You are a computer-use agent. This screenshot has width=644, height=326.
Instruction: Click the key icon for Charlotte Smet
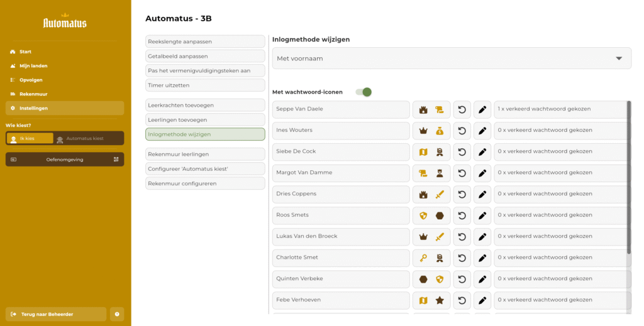point(423,258)
